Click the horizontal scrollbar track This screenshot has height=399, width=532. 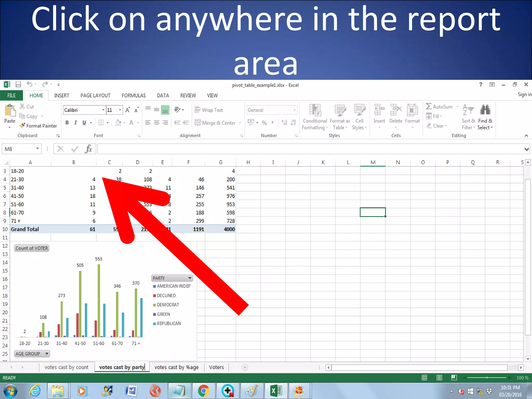(419, 367)
